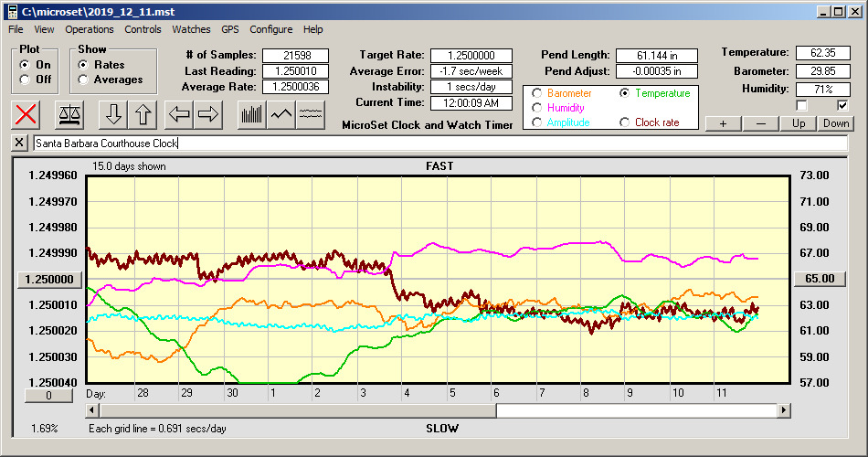
Task: Click the small X beside the title field
Action: 19,143
